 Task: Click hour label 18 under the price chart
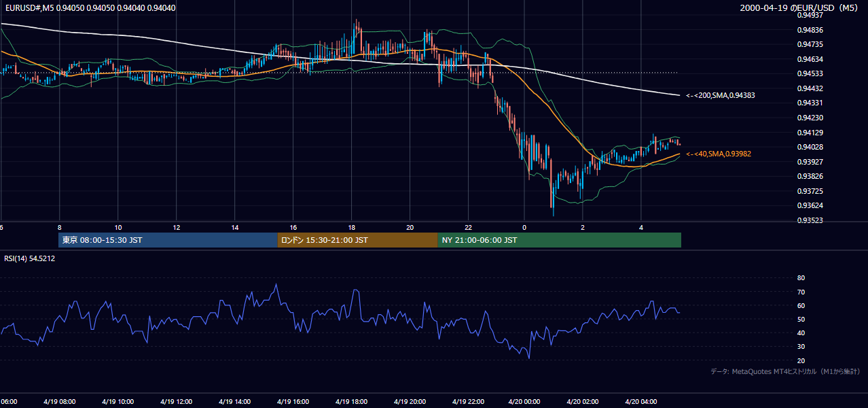pos(352,227)
